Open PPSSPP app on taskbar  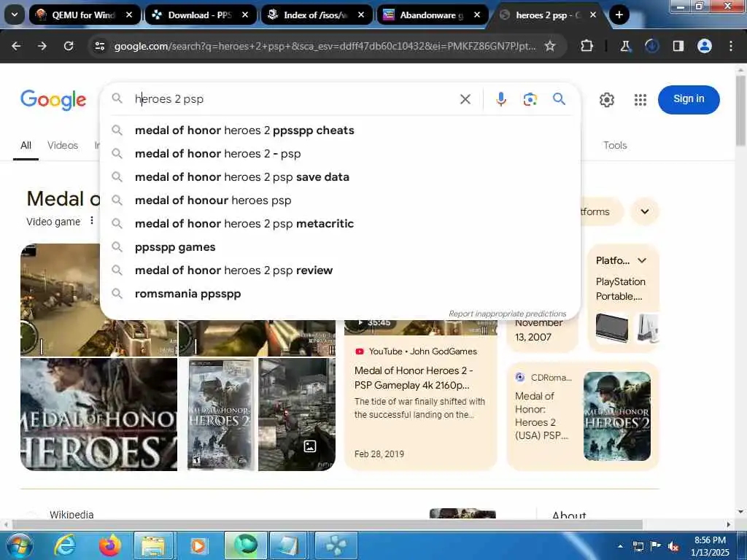(x=336, y=545)
